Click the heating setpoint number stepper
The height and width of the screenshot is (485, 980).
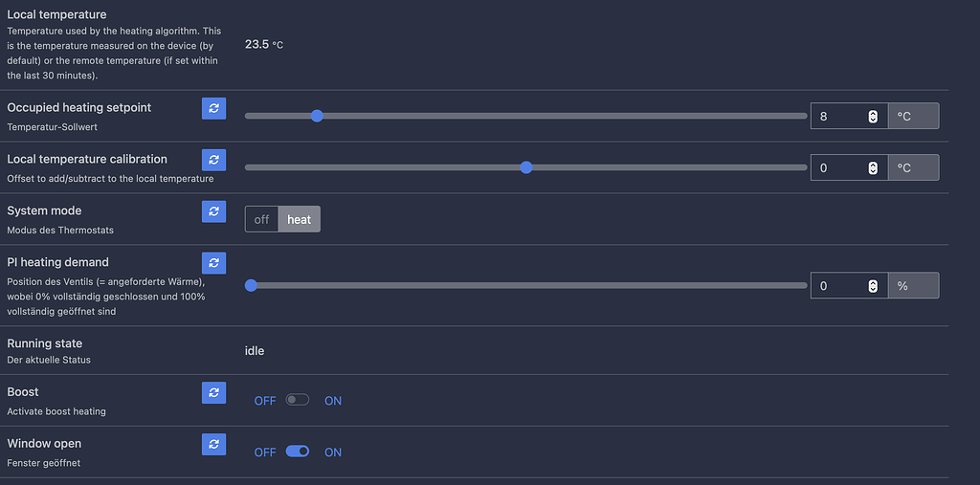pyautogui.click(x=873, y=117)
